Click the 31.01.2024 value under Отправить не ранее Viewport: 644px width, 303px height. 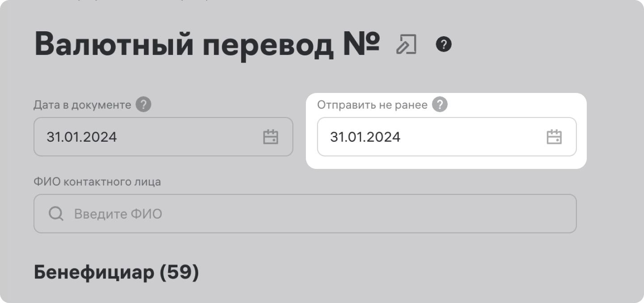click(x=365, y=137)
